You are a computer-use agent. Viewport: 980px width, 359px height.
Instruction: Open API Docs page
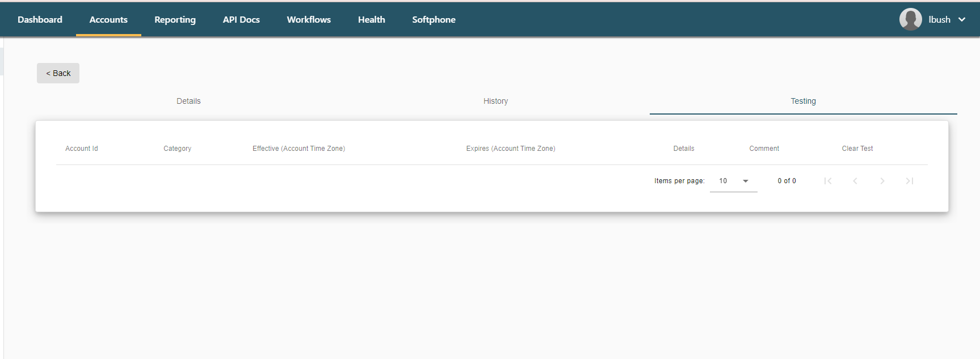click(241, 20)
